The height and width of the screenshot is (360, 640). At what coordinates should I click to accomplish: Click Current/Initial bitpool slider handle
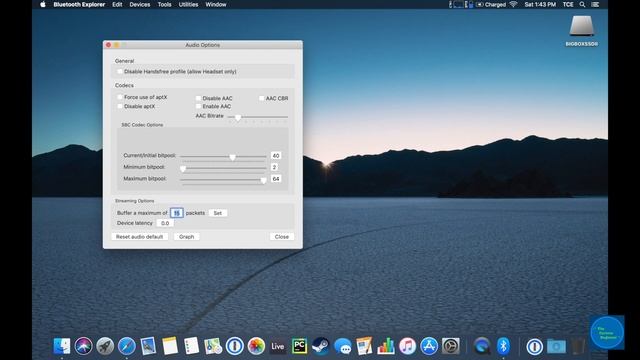(x=232, y=157)
